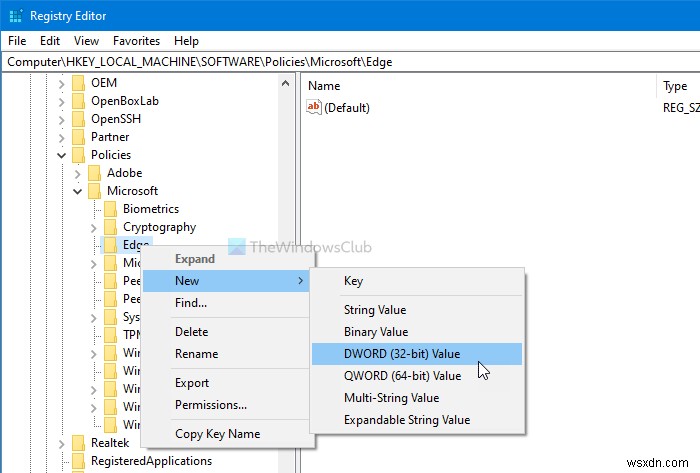
Task: Click the Adobe folder icon
Action: coord(94,173)
